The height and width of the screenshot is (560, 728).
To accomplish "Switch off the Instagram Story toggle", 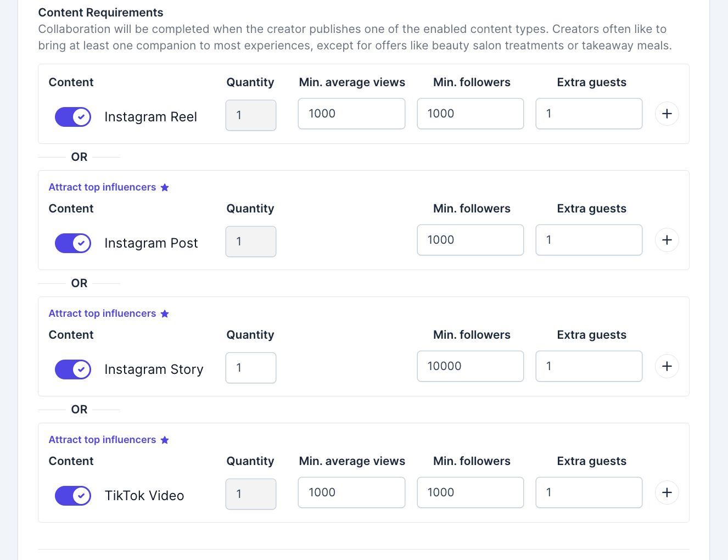I will pyautogui.click(x=73, y=369).
